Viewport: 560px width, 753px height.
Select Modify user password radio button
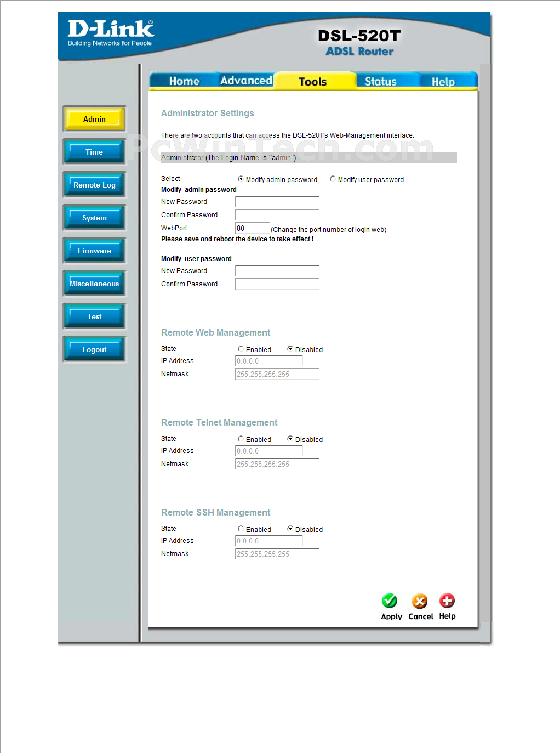333,179
